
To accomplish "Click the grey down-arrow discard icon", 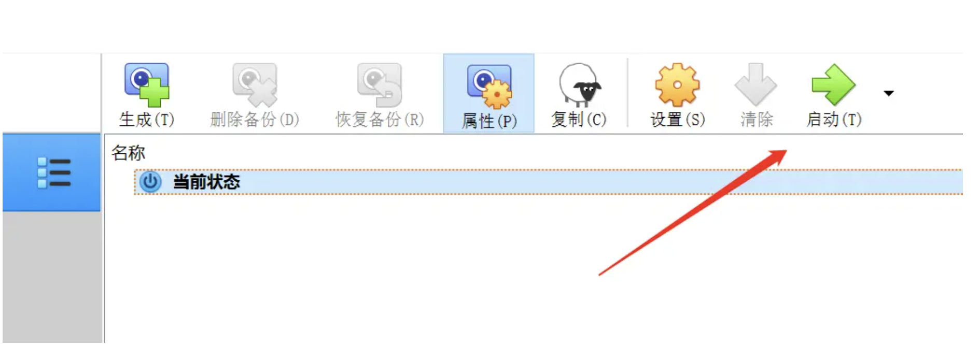I will click(x=755, y=84).
